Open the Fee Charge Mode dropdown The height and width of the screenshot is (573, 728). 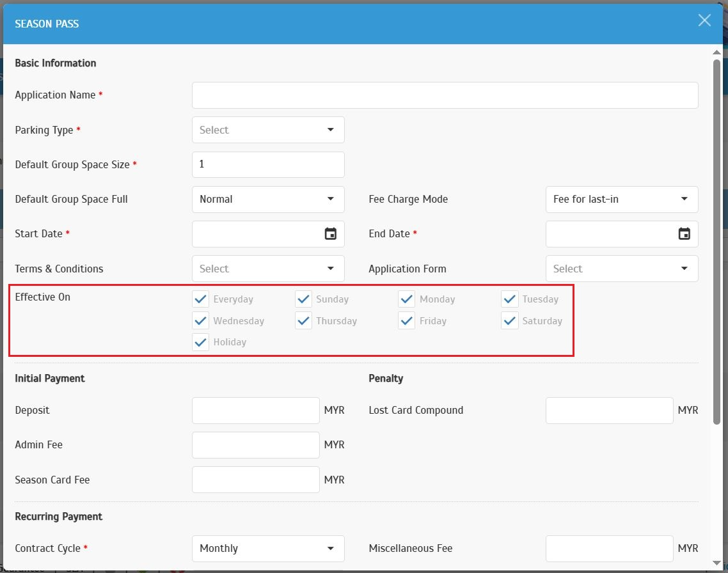pyautogui.click(x=621, y=199)
